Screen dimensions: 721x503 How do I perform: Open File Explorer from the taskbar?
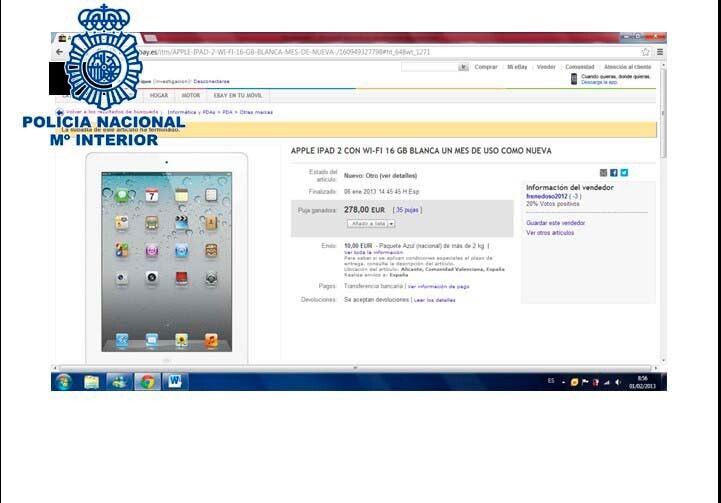click(x=92, y=381)
